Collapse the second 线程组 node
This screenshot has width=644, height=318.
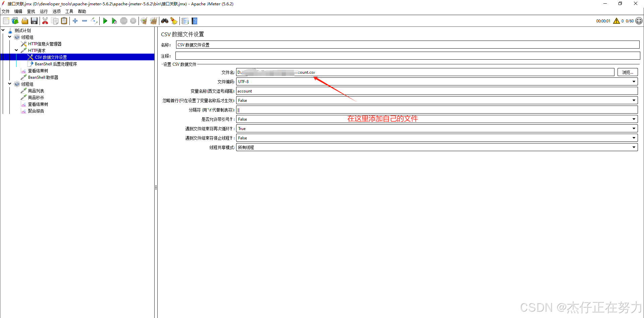pos(10,84)
